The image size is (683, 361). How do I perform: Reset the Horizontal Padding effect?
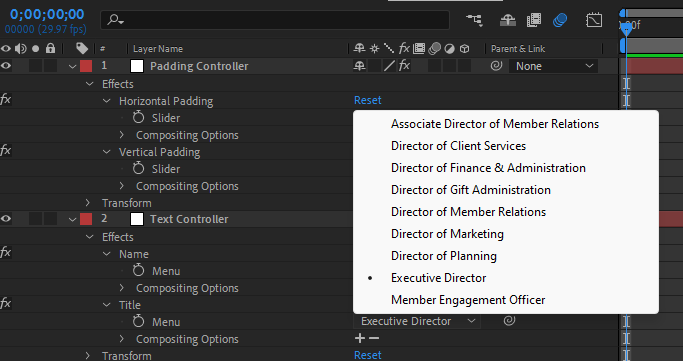368,100
